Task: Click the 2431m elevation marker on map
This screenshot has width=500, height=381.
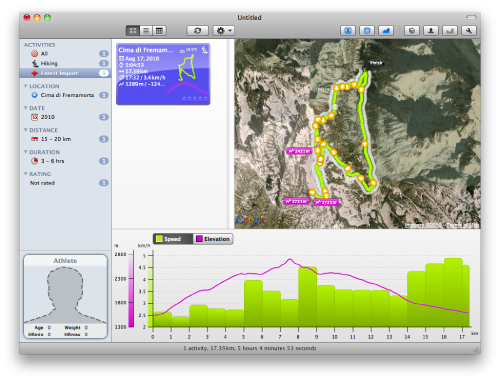Action: (299, 151)
